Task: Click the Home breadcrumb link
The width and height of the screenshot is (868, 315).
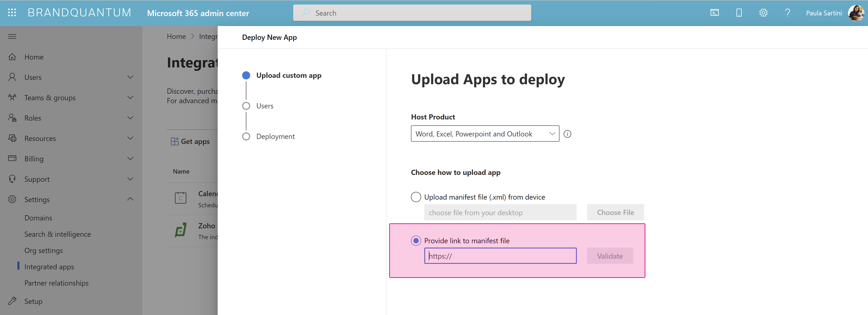Action: (176, 36)
